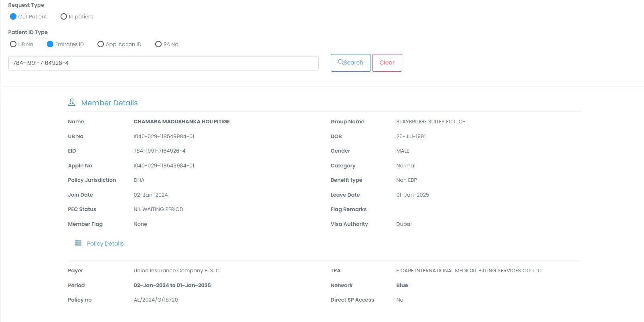Click the UB No value I040-029-118549984-01
The height and width of the screenshot is (322, 644).
coord(164,136)
